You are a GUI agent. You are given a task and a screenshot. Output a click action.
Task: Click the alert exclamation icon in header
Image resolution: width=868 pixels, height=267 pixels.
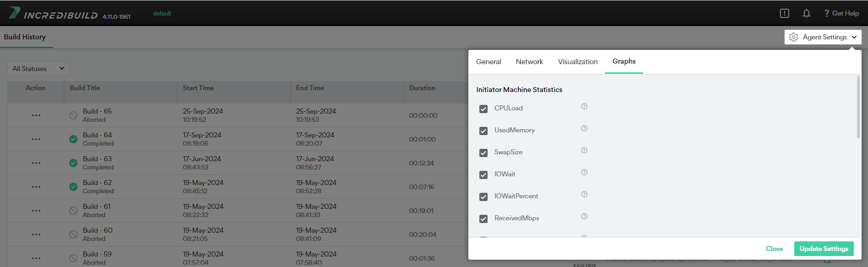784,13
